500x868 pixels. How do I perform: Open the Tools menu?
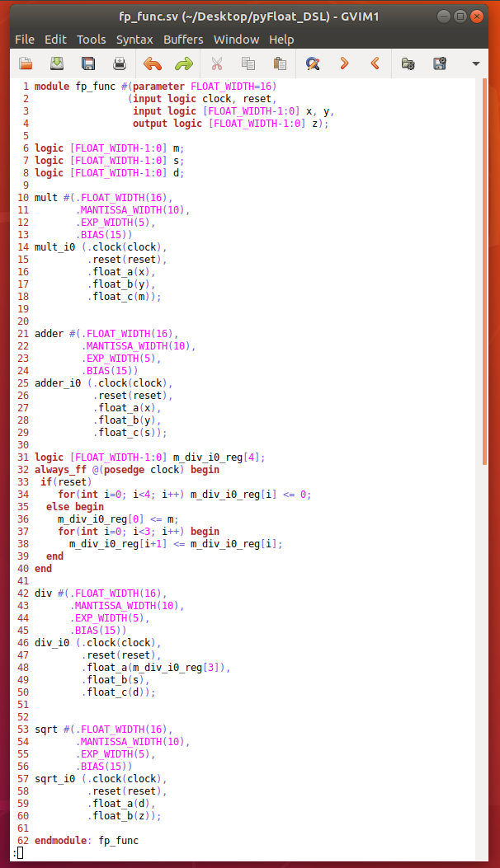click(x=92, y=40)
